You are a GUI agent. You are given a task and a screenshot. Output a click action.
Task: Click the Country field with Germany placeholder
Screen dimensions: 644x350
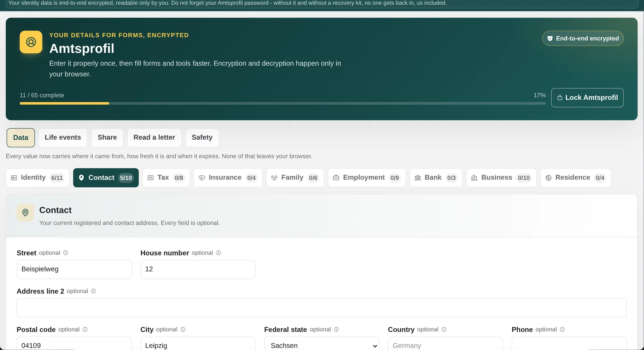(x=445, y=344)
